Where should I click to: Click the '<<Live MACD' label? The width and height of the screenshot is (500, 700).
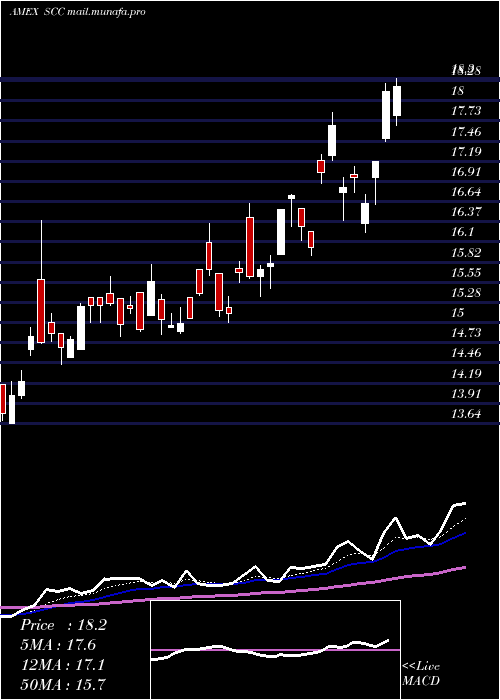[421, 673]
